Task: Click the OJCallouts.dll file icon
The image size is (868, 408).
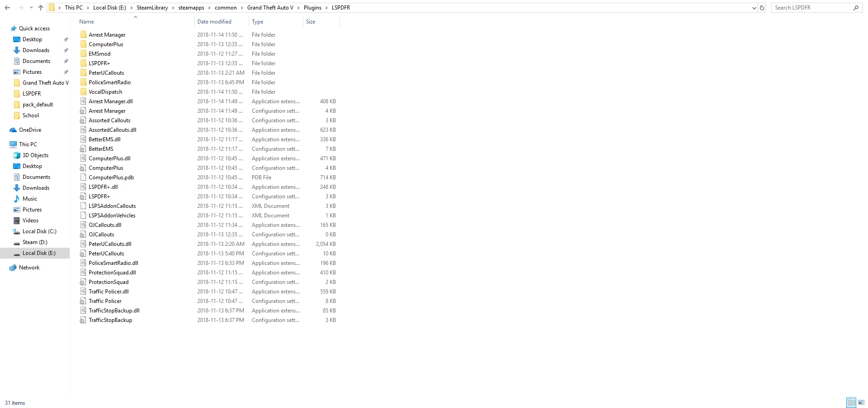Action: [83, 225]
